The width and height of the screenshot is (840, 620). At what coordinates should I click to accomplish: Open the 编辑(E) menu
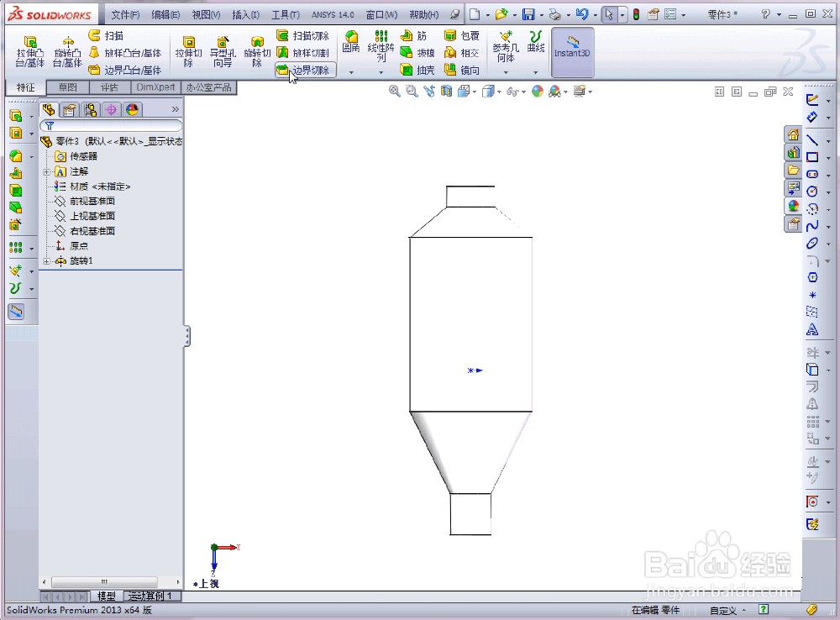click(165, 14)
